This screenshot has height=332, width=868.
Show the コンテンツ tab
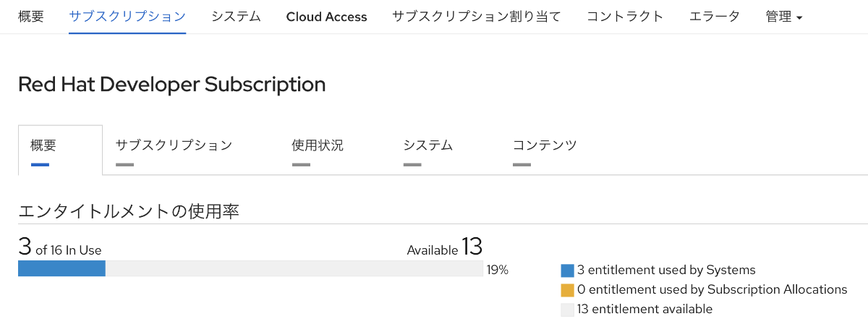click(x=545, y=145)
